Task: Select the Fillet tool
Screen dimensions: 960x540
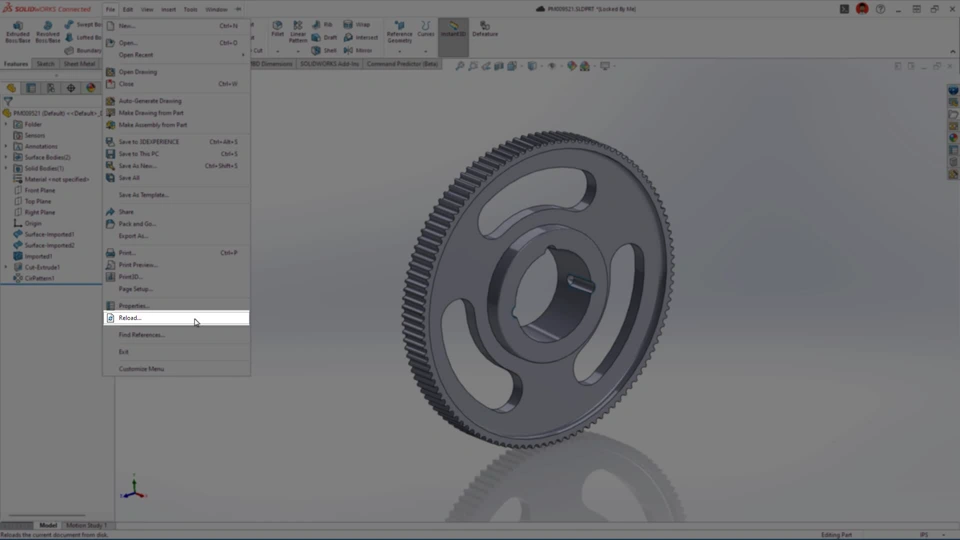Action: pos(277,29)
